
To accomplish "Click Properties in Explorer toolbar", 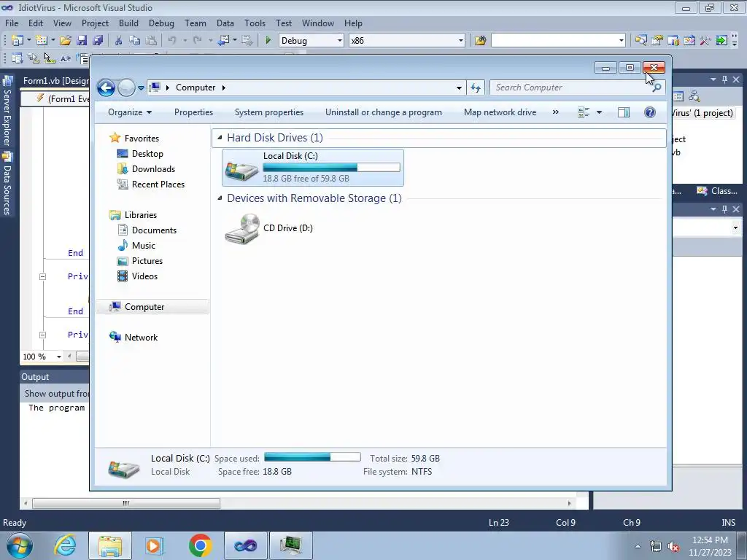I will 193,112.
